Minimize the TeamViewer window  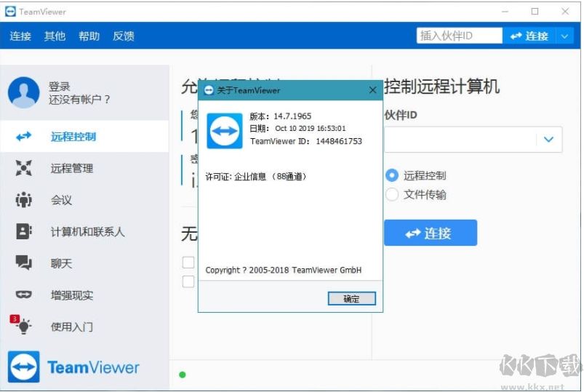(505, 12)
